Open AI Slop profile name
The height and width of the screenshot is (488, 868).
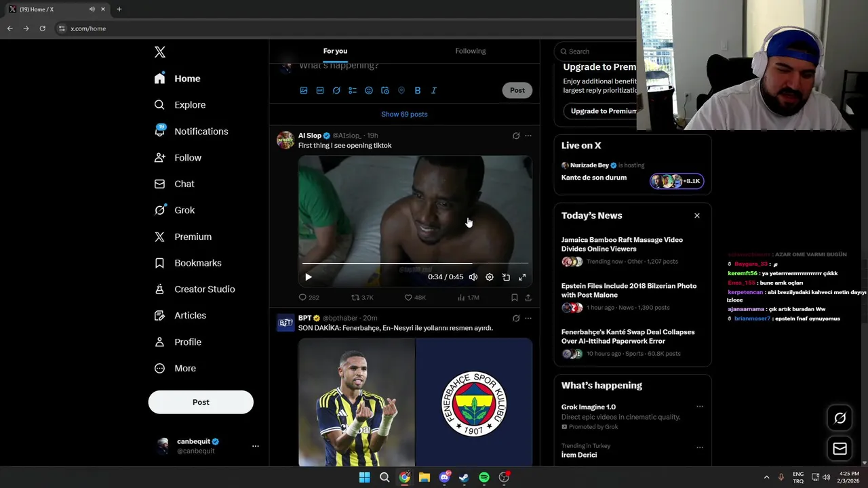point(310,136)
